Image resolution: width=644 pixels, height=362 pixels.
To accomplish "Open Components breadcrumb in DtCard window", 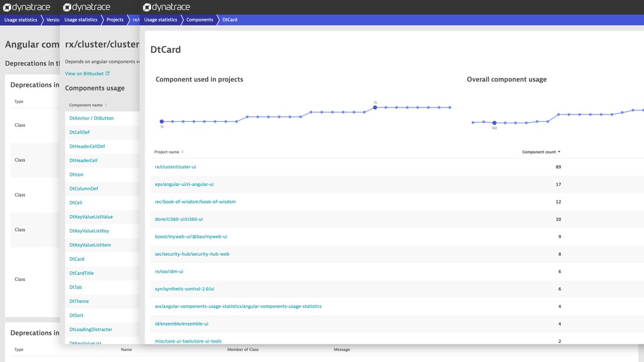I will 199,19.
